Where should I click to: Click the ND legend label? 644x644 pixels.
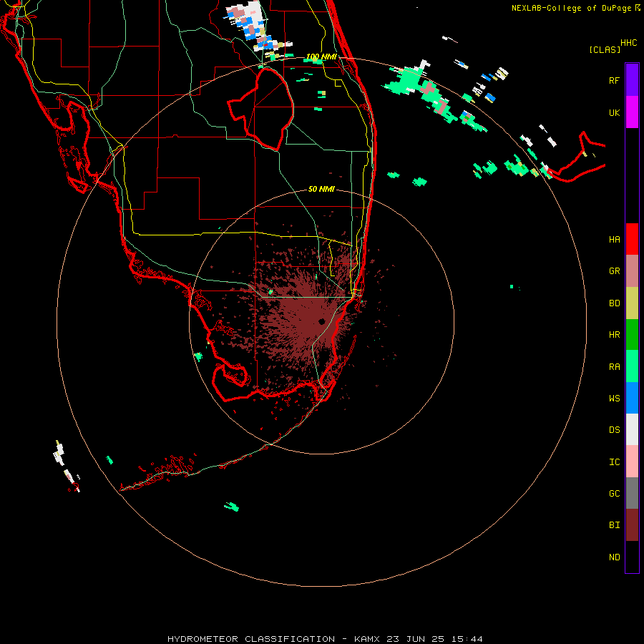[x=614, y=557]
